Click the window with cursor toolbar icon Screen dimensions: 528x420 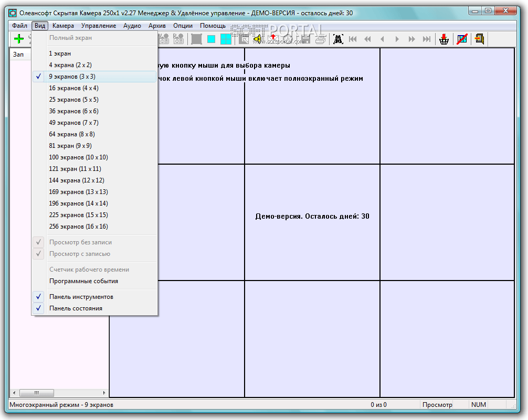point(244,39)
